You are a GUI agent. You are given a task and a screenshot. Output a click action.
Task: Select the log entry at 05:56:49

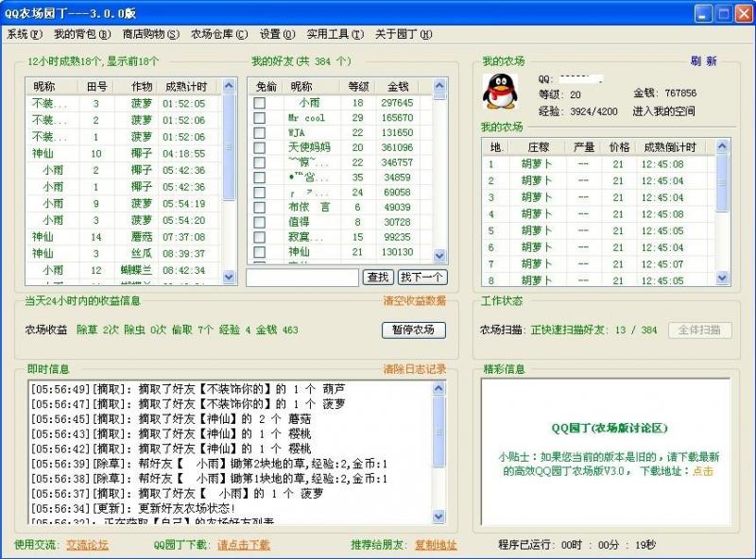[x=188, y=389]
